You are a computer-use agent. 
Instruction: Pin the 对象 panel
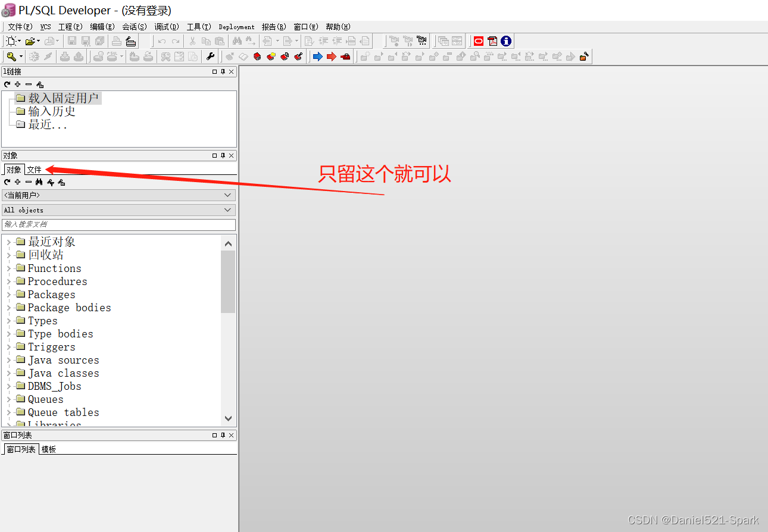pyautogui.click(x=223, y=155)
